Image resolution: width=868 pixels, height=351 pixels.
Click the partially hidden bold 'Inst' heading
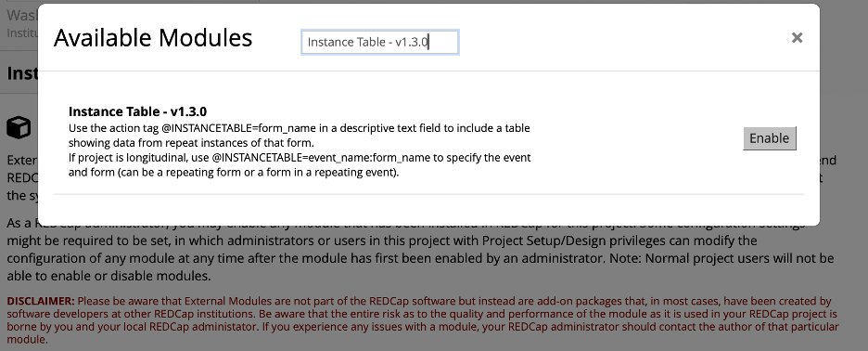point(22,72)
